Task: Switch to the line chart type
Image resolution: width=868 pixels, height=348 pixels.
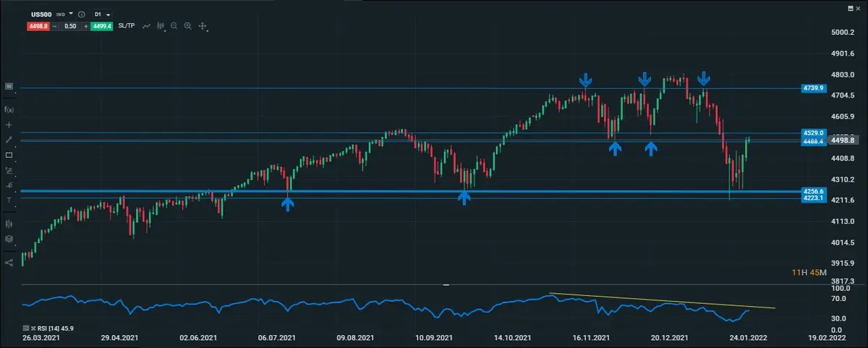Action: tap(147, 26)
